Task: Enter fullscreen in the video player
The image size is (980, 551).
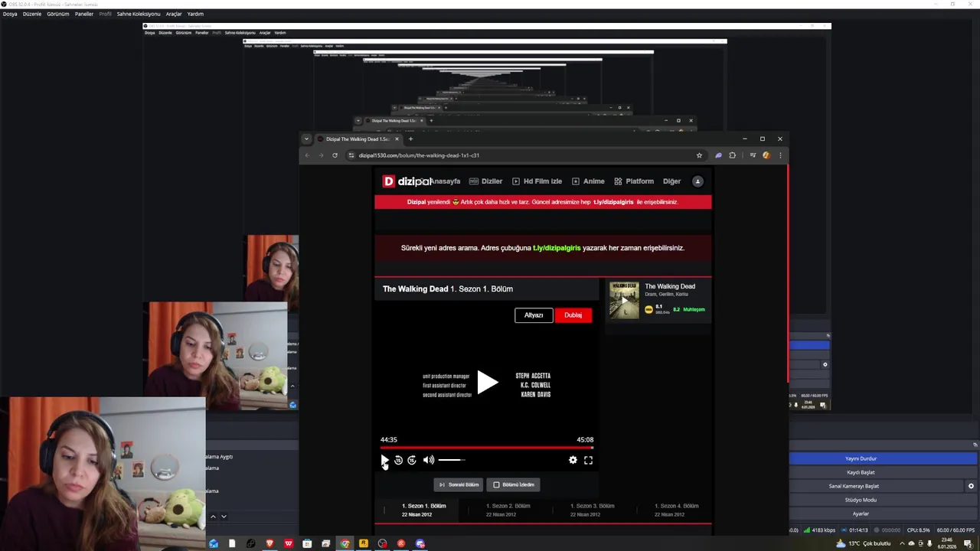Action: pos(588,460)
